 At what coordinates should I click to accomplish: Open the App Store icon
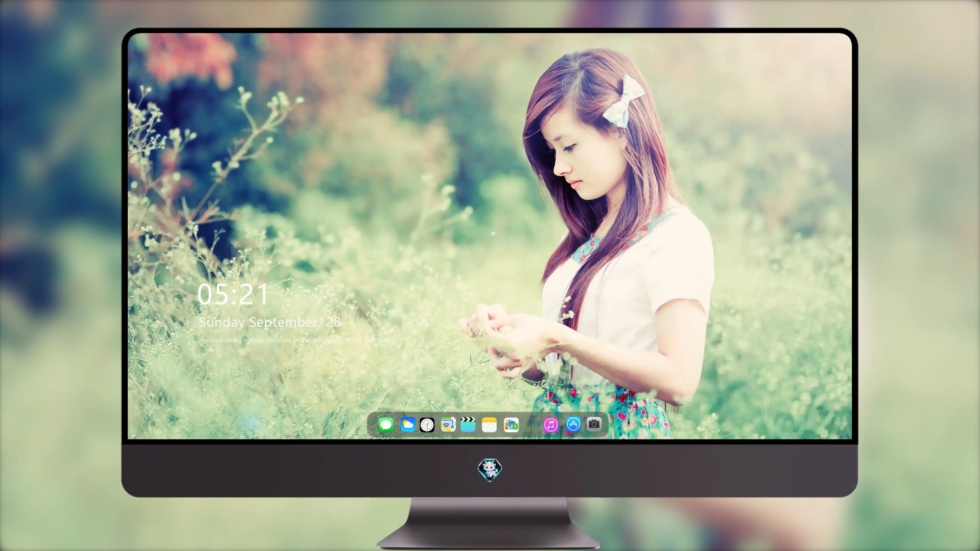coord(573,424)
